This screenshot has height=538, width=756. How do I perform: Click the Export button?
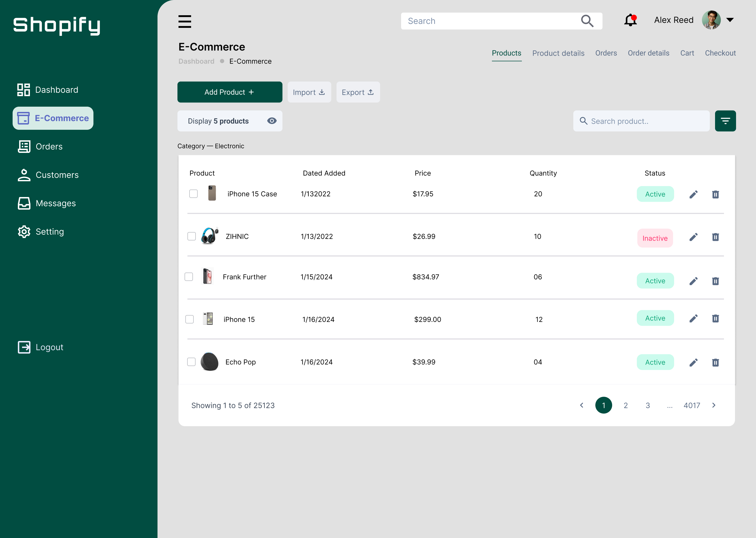click(358, 92)
